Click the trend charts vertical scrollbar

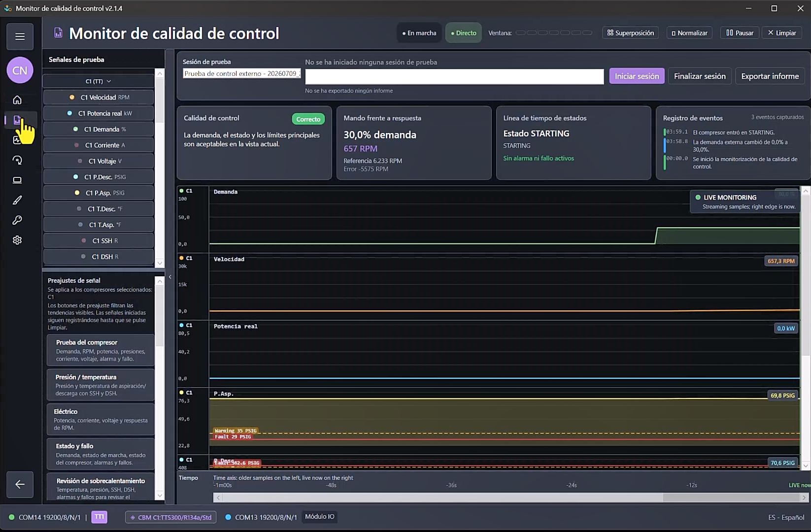[x=806, y=328]
